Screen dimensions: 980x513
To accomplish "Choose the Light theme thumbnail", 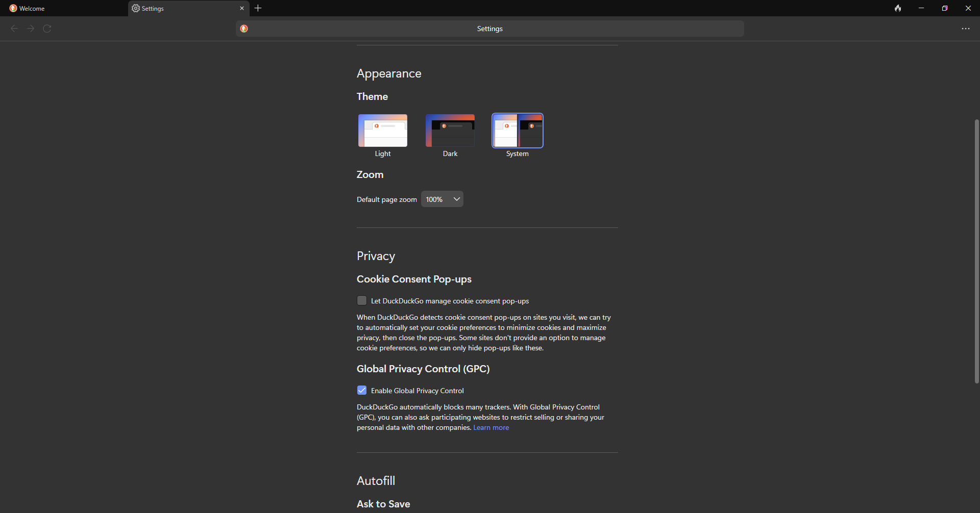I will [383, 131].
